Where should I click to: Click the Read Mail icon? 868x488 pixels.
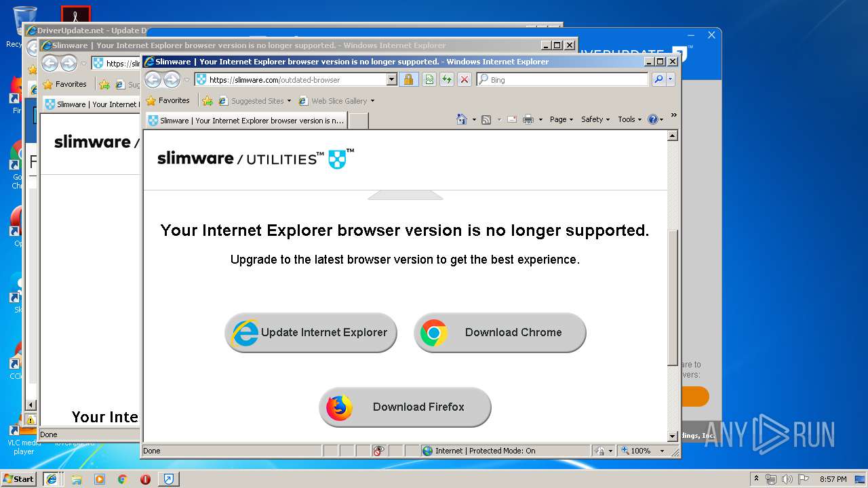tap(512, 119)
